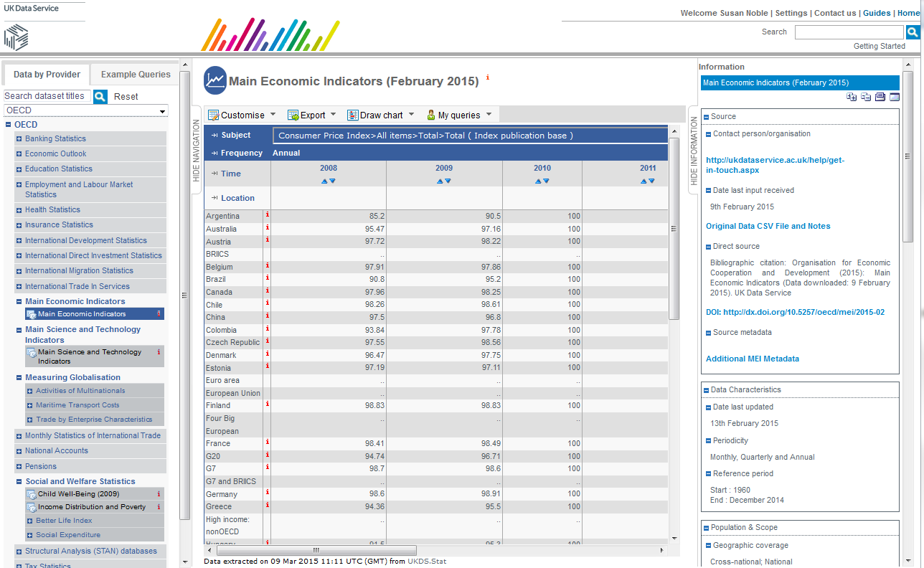Open Information panel in new window icon
This screenshot has width=924, height=568.
pyautogui.click(x=895, y=97)
